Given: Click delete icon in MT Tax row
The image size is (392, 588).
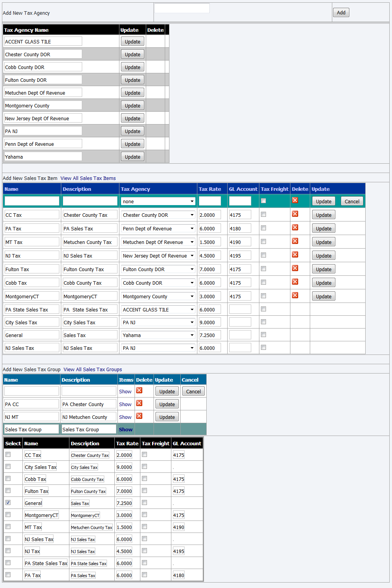Looking at the screenshot, I should pos(295,241).
